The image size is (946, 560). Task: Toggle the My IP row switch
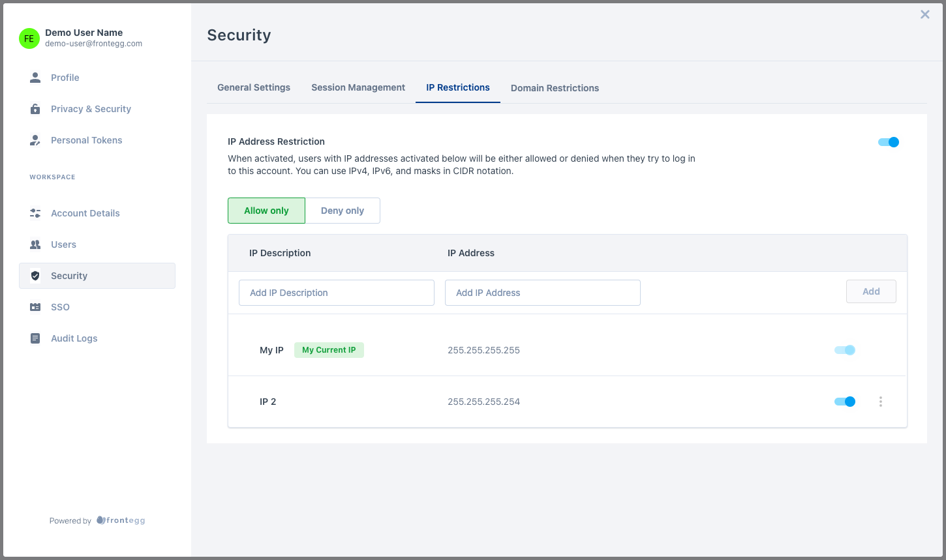pyautogui.click(x=845, y=350)
